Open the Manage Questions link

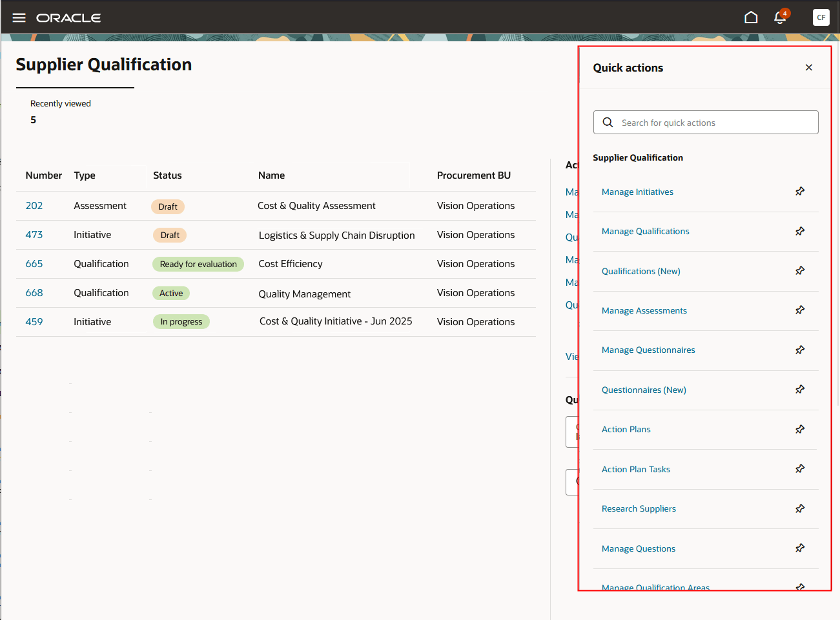(639, 548)
